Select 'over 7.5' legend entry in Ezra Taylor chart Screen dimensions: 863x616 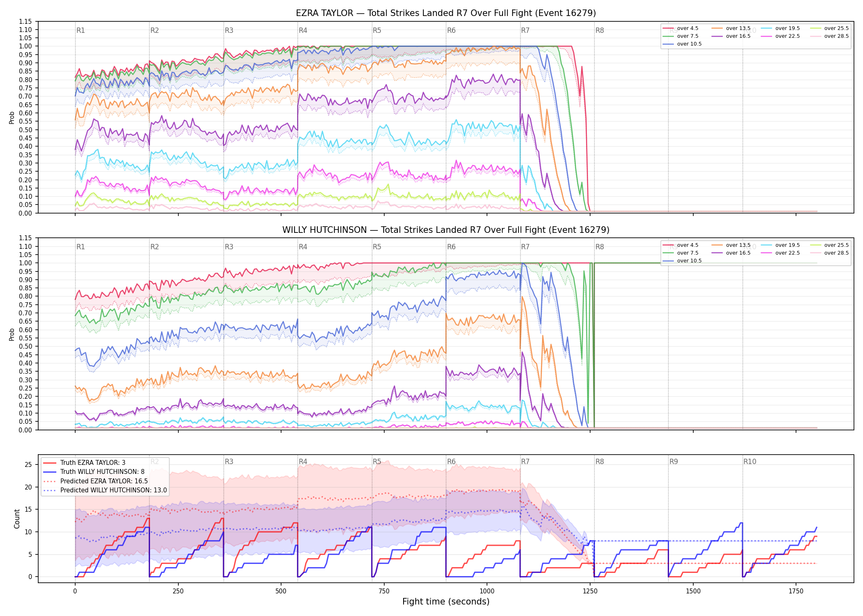(x=681, y=36)
